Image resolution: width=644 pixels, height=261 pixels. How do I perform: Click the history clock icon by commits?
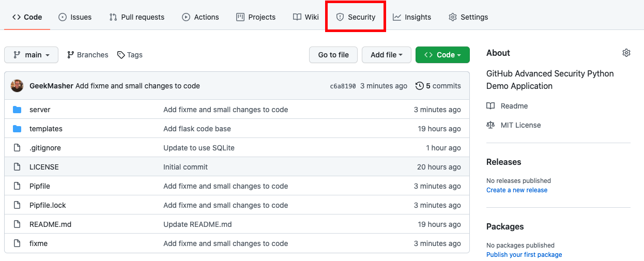pos(420,86)
